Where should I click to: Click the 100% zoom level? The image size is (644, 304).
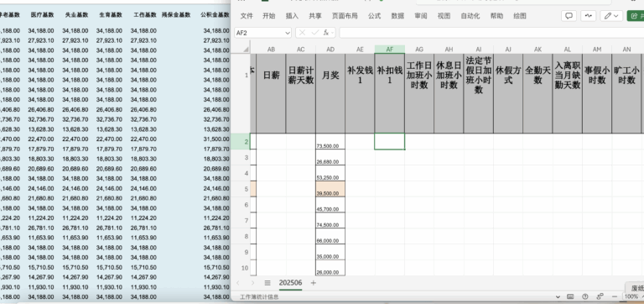tap(631, 296)
